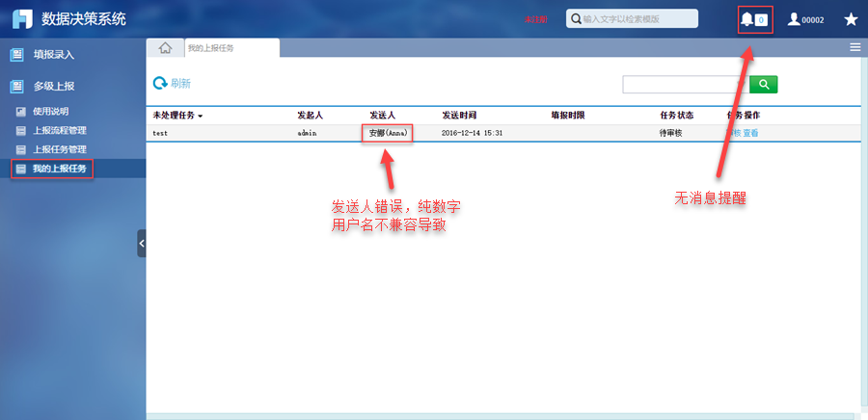Open the hamburger menu at tab bar right
Image resolution: width=868 pixels, height=420 pixels.
[855, 47]
